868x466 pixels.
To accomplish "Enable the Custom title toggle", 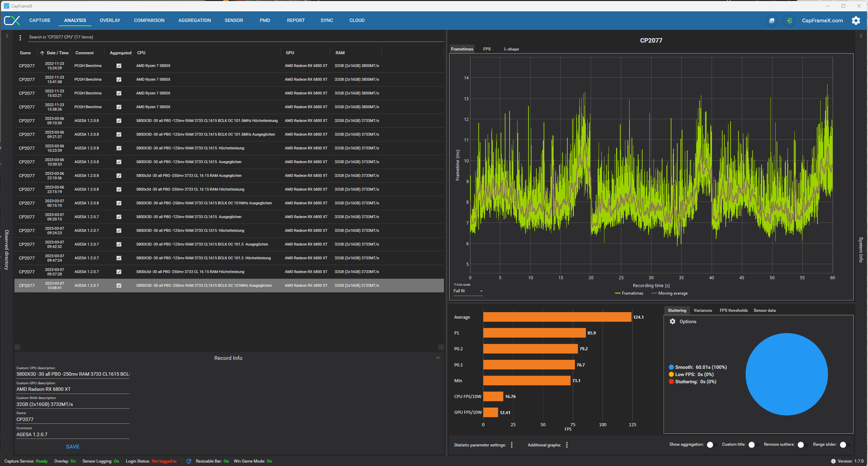I will [753, 445].
